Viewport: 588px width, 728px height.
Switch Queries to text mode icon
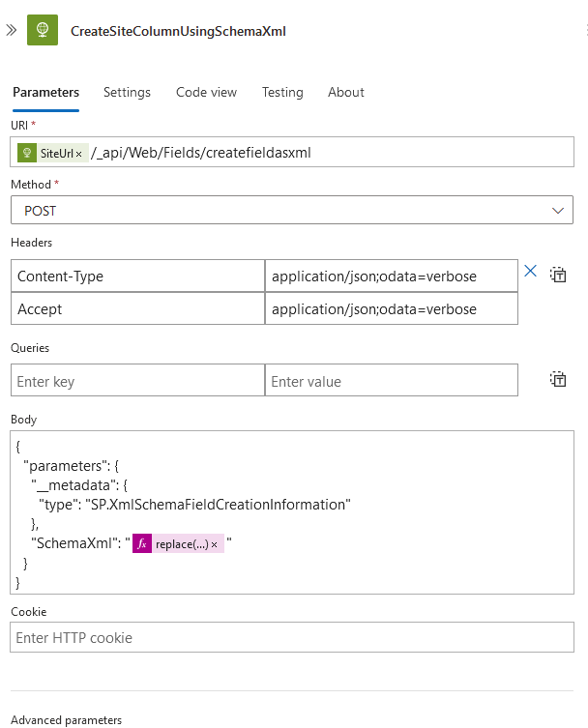(x=558, y=379)
